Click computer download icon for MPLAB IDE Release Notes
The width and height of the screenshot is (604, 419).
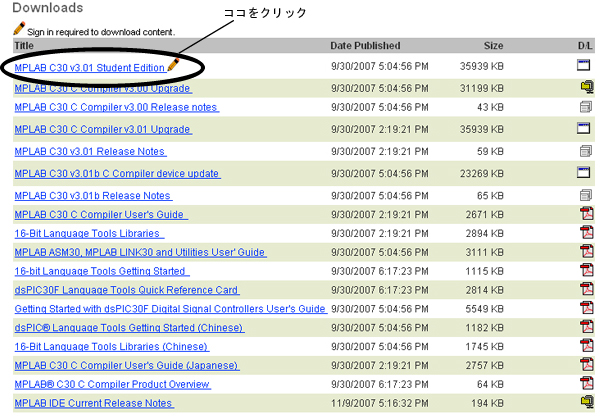(587, 402)
